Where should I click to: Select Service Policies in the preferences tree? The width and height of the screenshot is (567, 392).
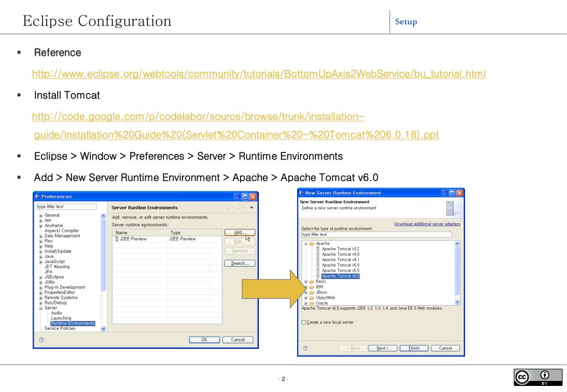coord(60,328)
